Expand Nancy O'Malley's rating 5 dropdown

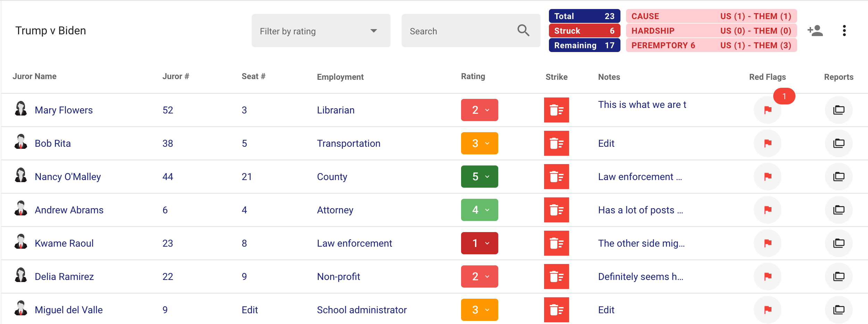(479, 177)
